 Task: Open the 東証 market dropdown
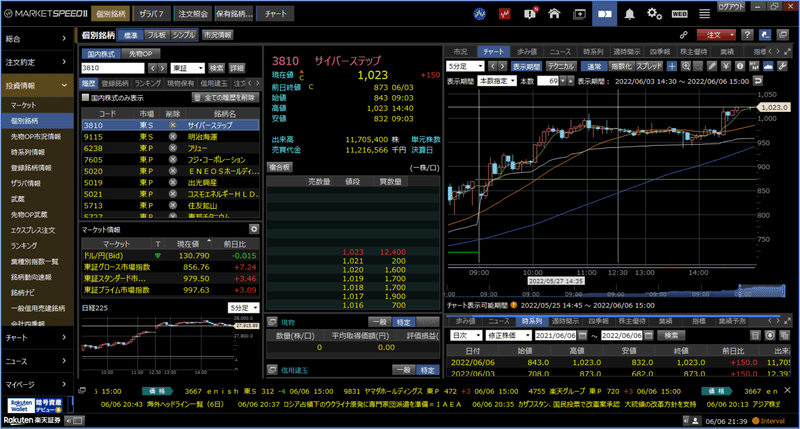click(x=187, y=68)
